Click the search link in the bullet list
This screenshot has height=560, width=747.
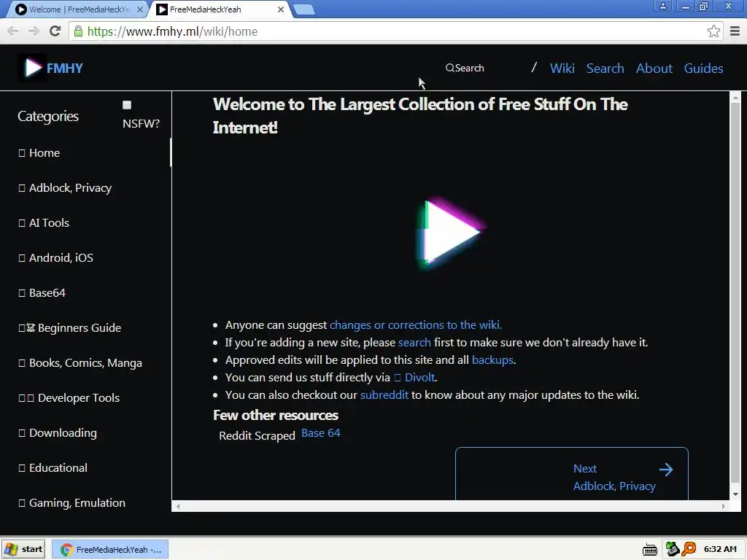[414, 343]
